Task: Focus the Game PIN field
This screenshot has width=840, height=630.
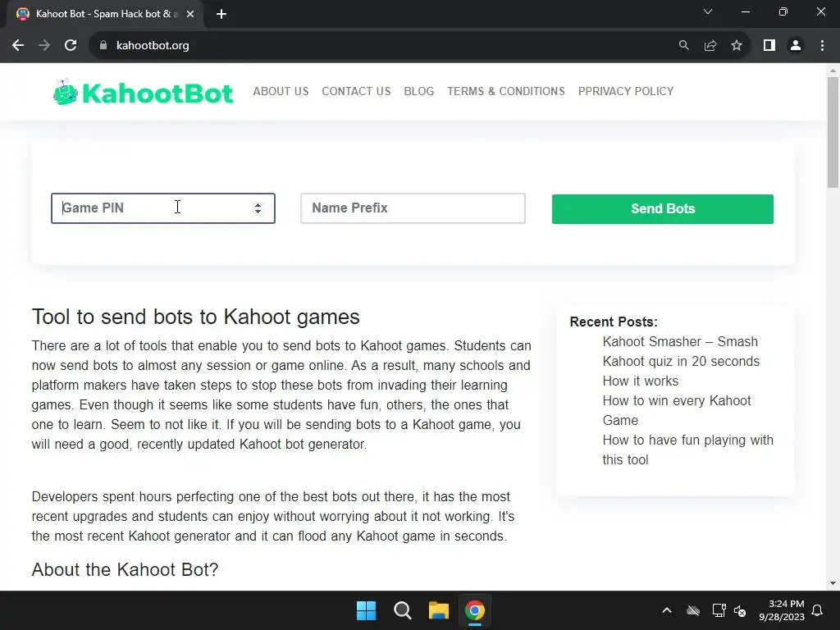Action: [x=163, y=208]
